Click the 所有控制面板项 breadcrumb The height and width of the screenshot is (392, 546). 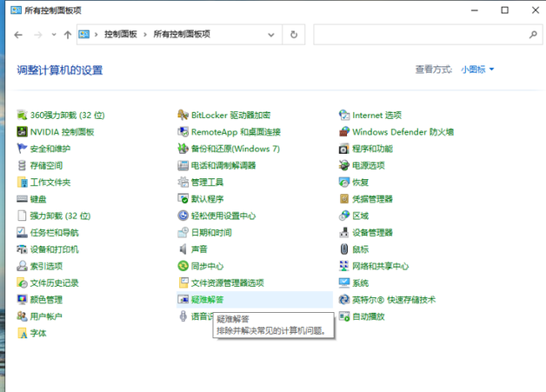182,34
